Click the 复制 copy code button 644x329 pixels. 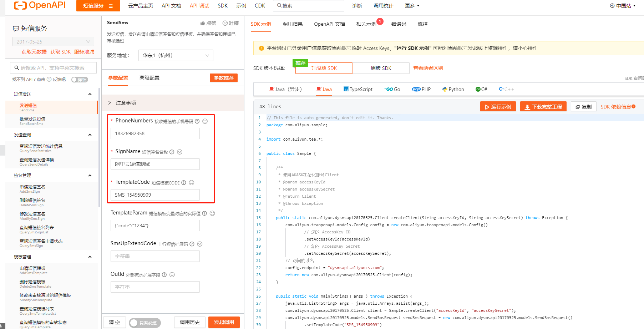584,107
